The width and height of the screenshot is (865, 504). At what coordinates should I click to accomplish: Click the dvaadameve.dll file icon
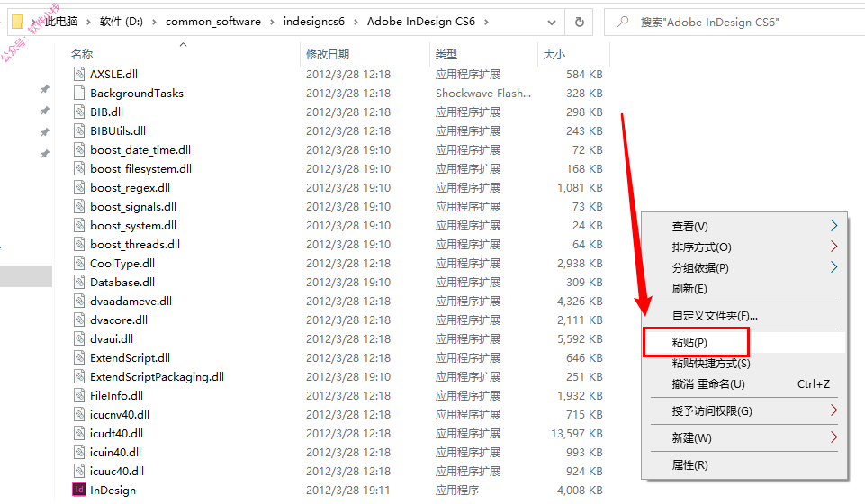pyautogui.click(x=79, y=301)
